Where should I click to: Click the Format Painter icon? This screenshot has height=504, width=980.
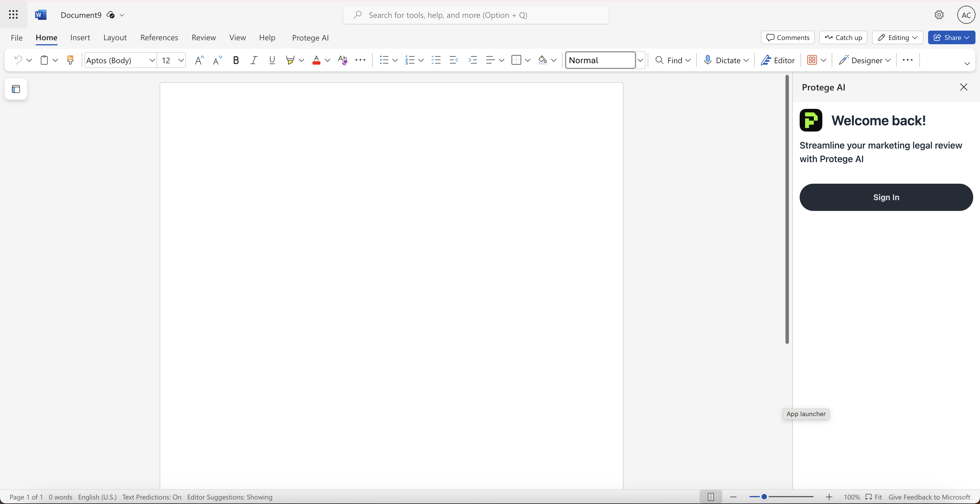point(70,60)
